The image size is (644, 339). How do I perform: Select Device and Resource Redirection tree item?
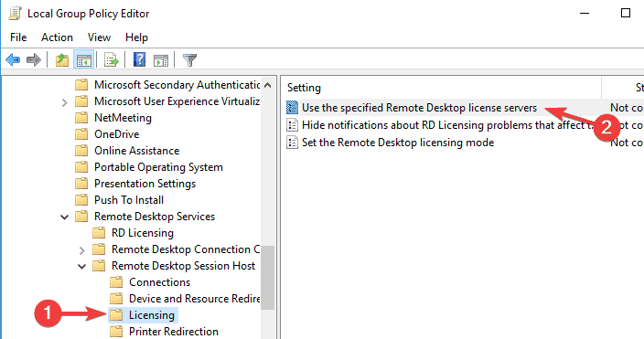tap(194, 299)
